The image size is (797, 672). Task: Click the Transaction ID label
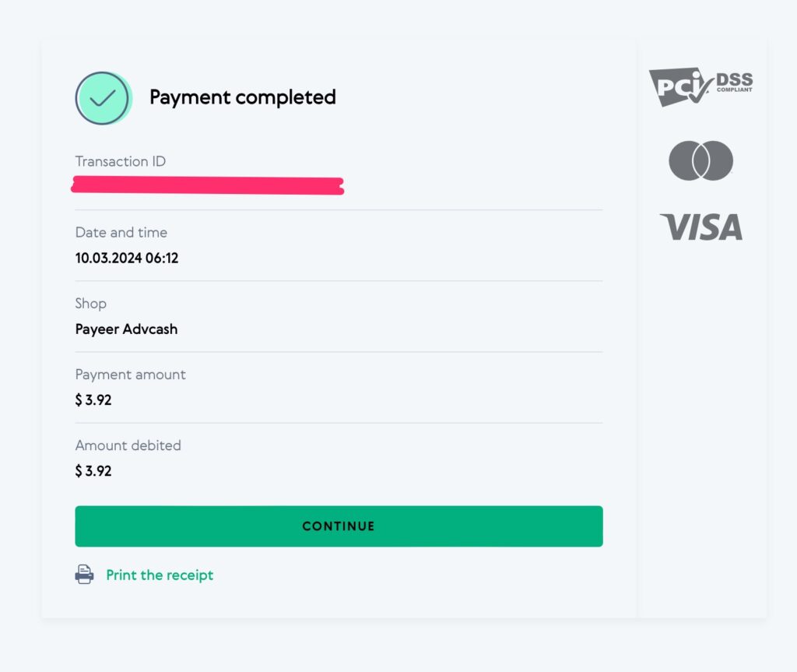[x=121, y=161]
